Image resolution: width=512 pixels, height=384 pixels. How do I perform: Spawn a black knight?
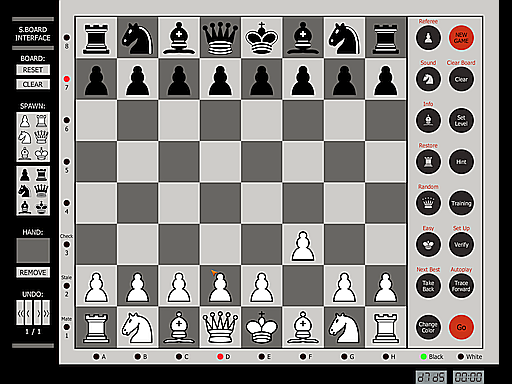coord(25,191)
